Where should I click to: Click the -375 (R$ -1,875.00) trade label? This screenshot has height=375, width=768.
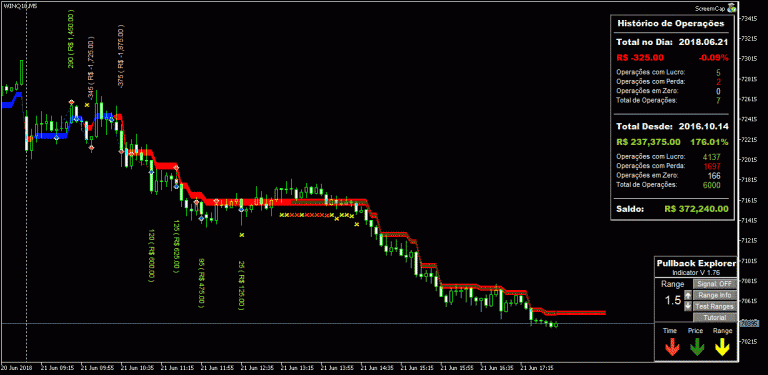(x=121, y=56)
